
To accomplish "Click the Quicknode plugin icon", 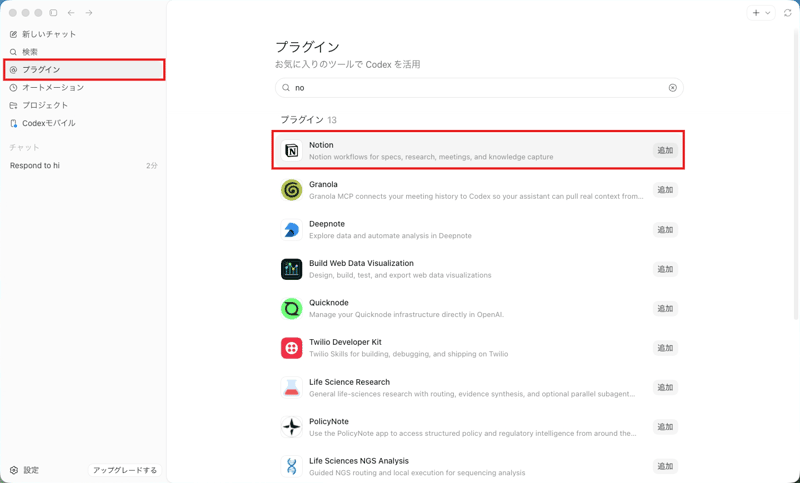I will point(291,309).
